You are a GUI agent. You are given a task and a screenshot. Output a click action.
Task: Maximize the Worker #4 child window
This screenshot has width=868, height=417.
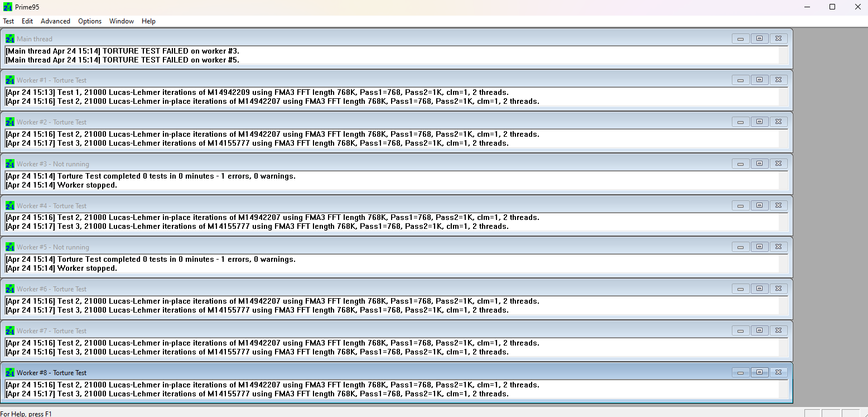[x=759, y=205]
